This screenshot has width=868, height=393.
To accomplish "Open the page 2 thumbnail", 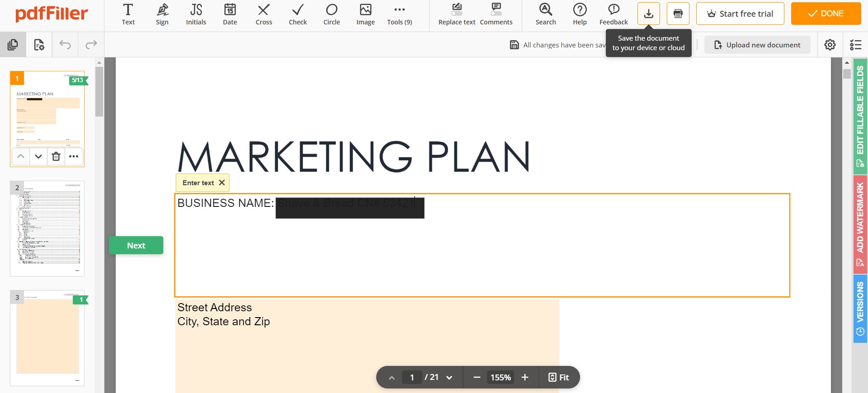I will pos(47,229).
